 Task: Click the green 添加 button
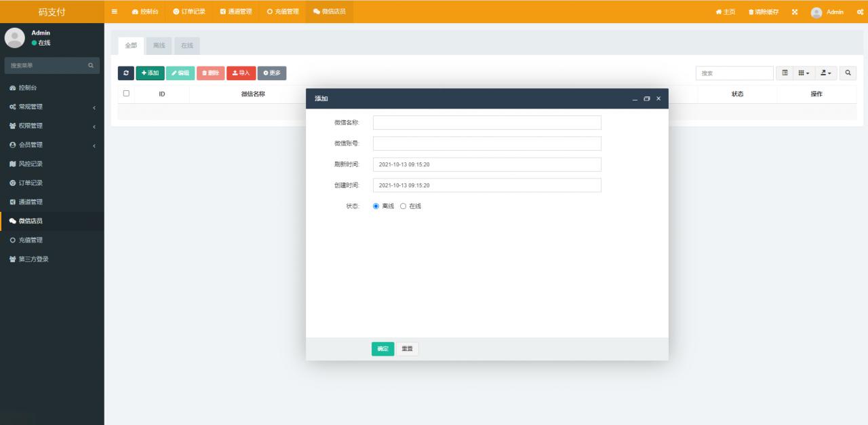[x=150, y=73]
